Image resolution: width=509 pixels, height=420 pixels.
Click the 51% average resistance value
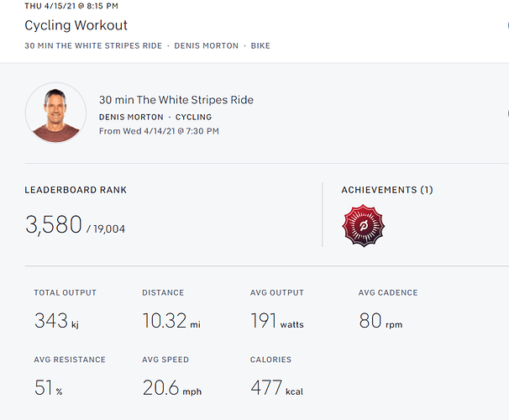tap(49, 387)
